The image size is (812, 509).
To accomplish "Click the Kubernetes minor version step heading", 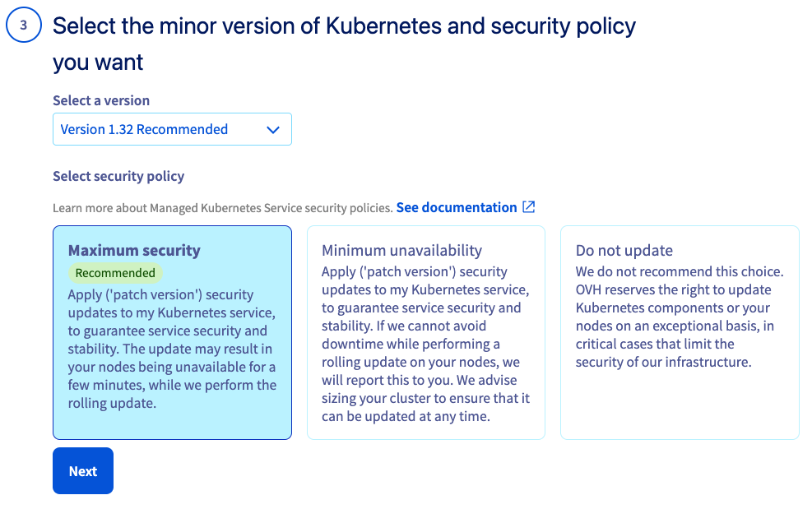I will [344, 44].
